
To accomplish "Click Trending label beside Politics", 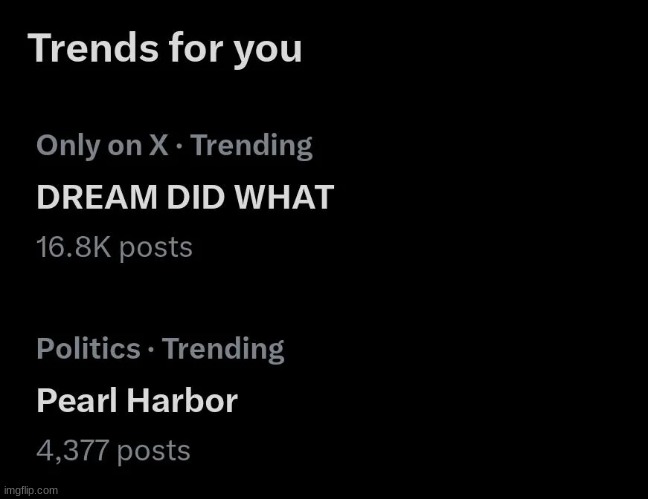I will pyautogui.click(x=223, y=349).
